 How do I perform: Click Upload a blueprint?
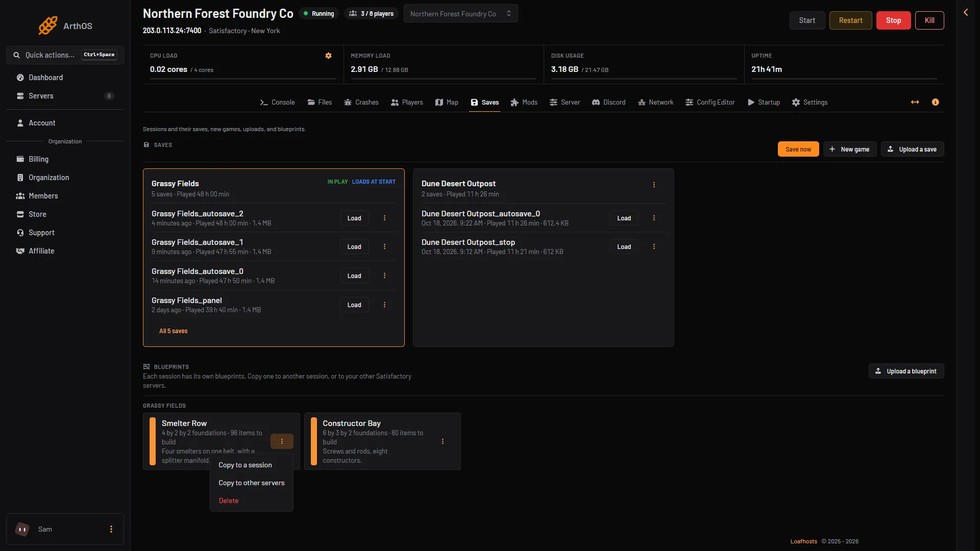pyautogui.click(x=906, y=371)
